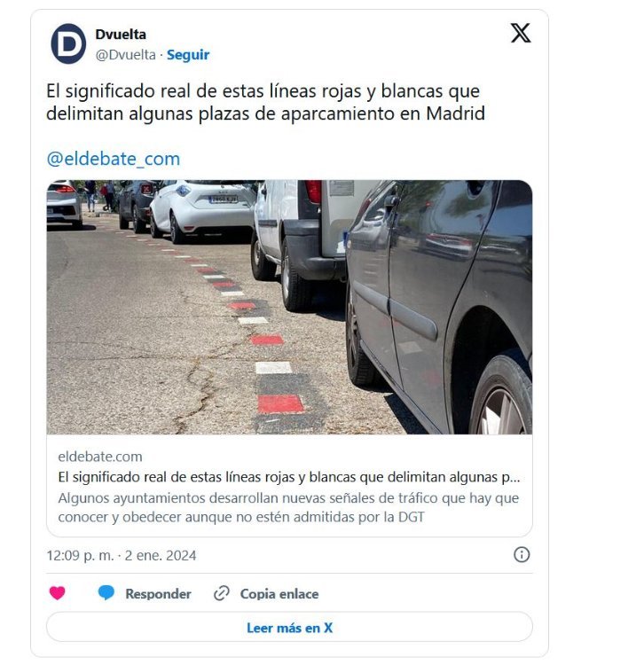Like the tweet with heart icon
Screen dimensions: 644x665
(x=58, y=593)
